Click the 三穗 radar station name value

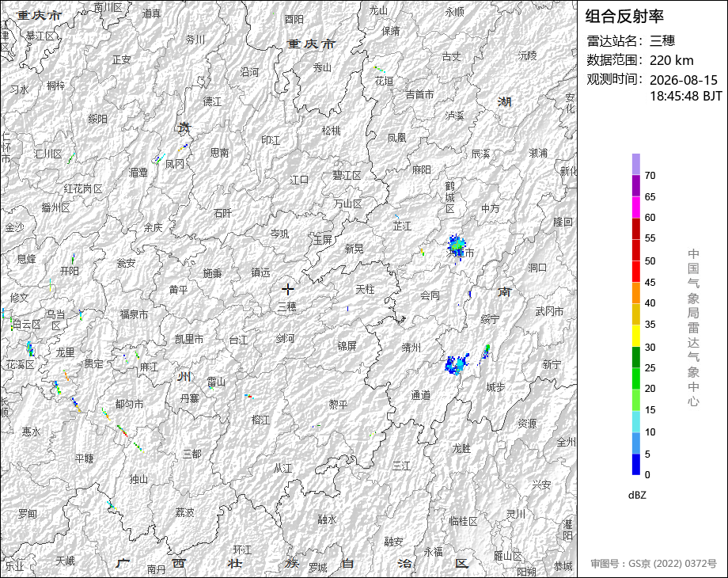tap(662, 41)
